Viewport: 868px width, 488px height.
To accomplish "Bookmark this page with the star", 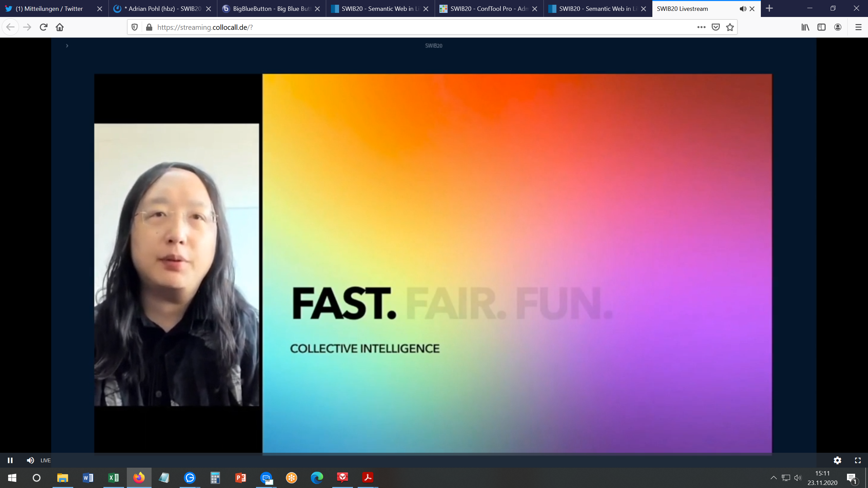I will click(x=730, y=27).
